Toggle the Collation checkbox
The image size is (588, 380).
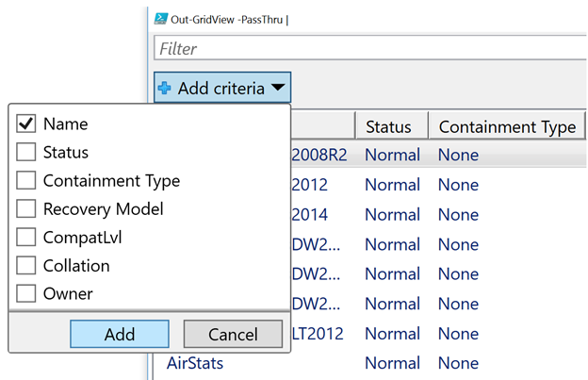(x=26, y=265)
